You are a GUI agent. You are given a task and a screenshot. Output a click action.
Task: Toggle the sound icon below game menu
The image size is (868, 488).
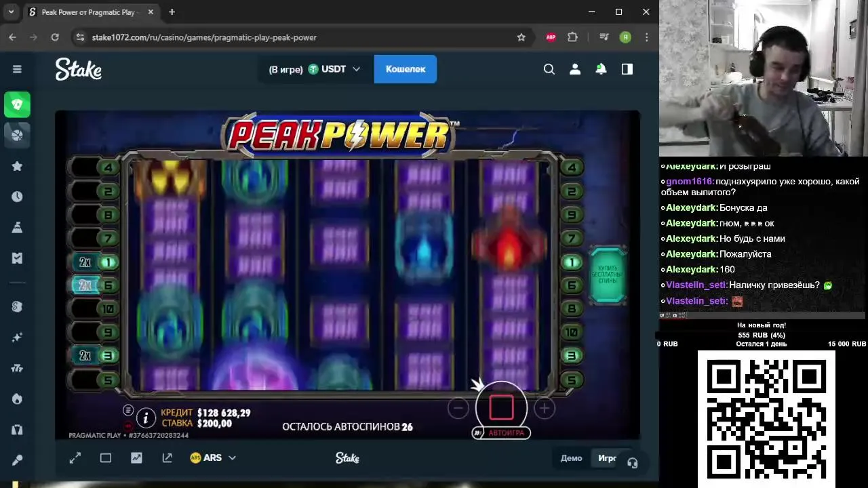[127, 425]
